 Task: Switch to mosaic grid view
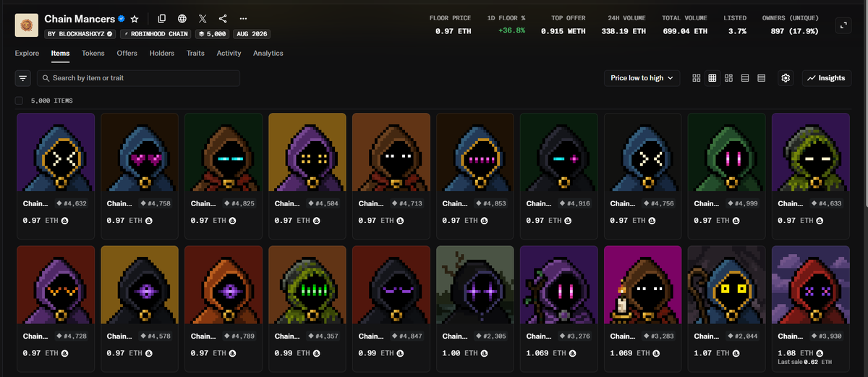729,78
